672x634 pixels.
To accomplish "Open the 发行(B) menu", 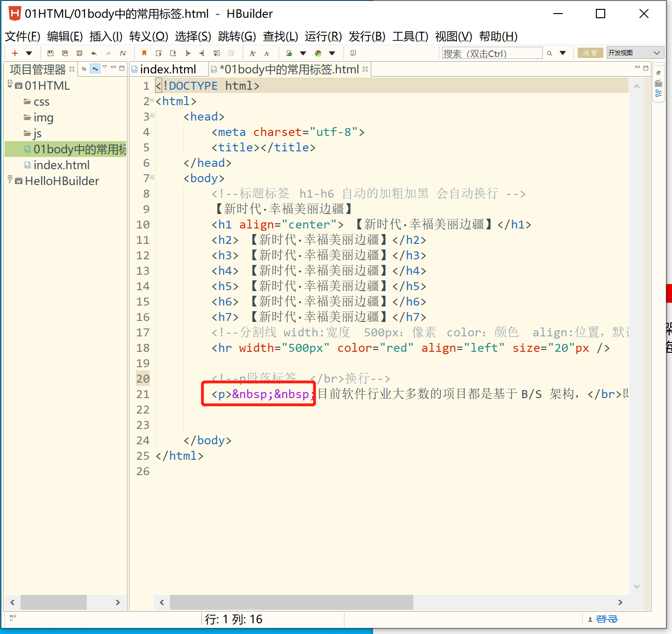I will (x=367, y=36).
